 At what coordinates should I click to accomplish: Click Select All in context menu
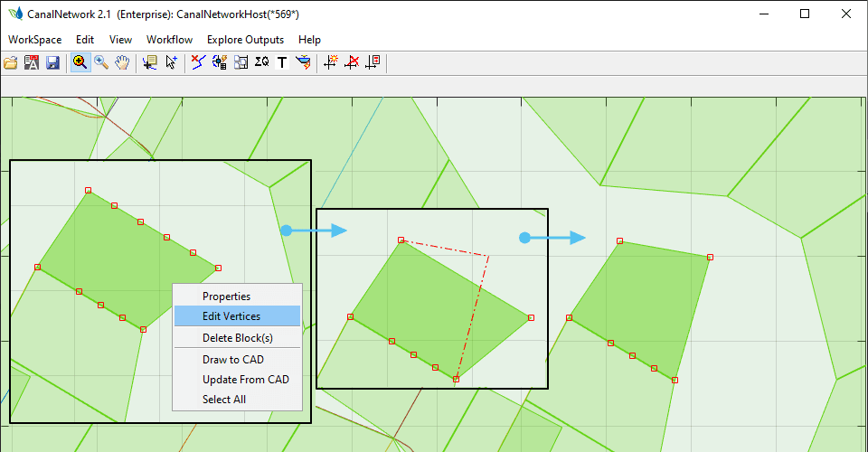pyautogui.click(x=223, y=400)
